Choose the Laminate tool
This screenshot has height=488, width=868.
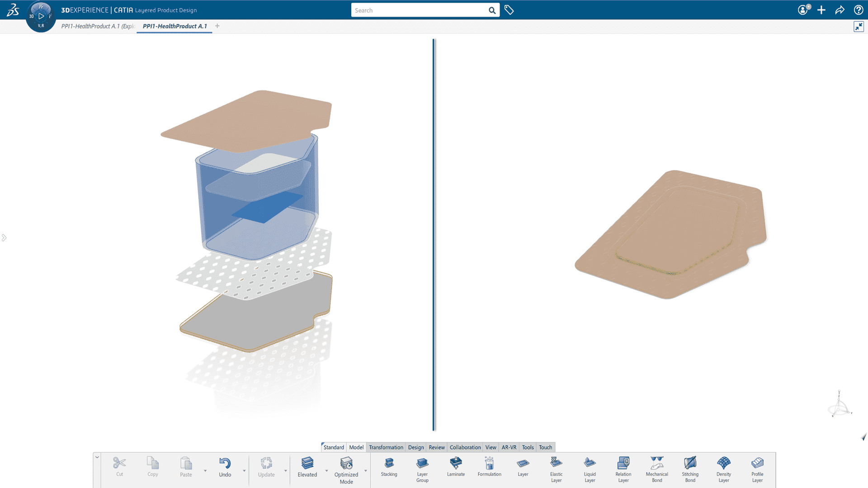coord(456,467)
